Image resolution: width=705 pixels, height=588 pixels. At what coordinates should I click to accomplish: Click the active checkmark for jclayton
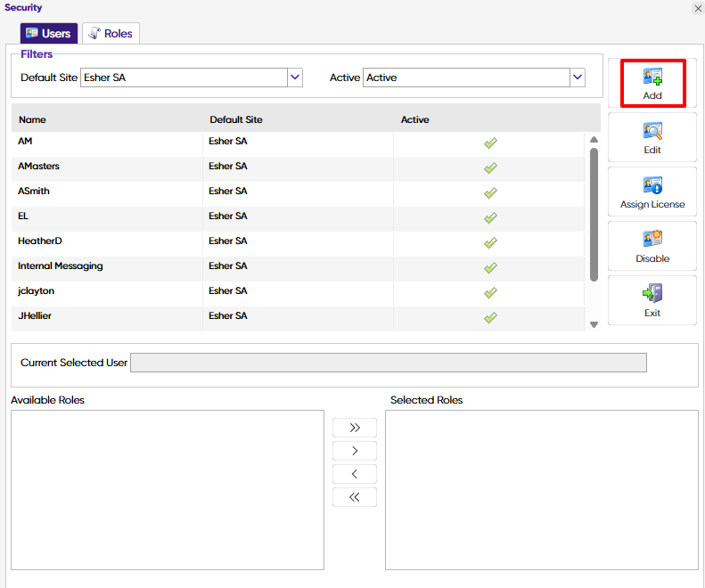[490, 292]
